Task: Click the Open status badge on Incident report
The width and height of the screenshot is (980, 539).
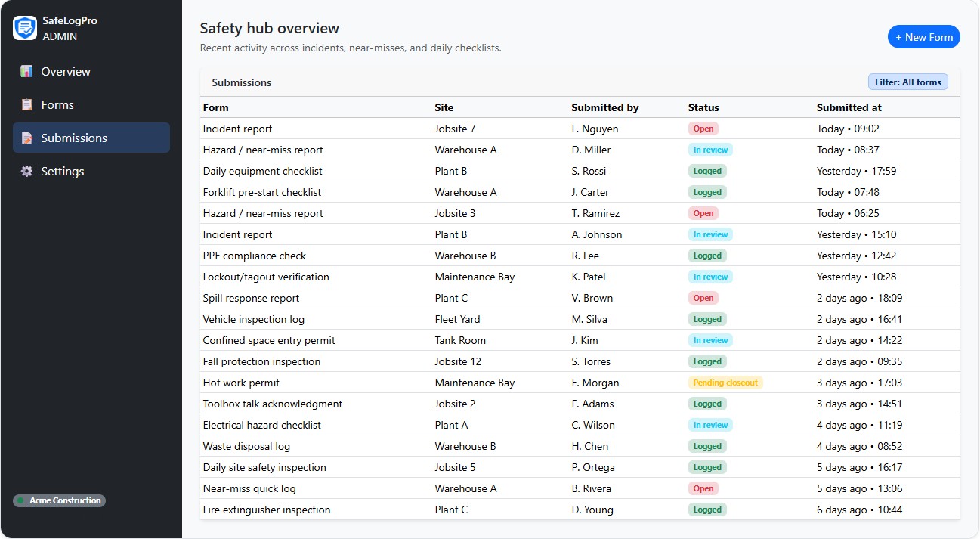Action: click(x=703, y=129)
